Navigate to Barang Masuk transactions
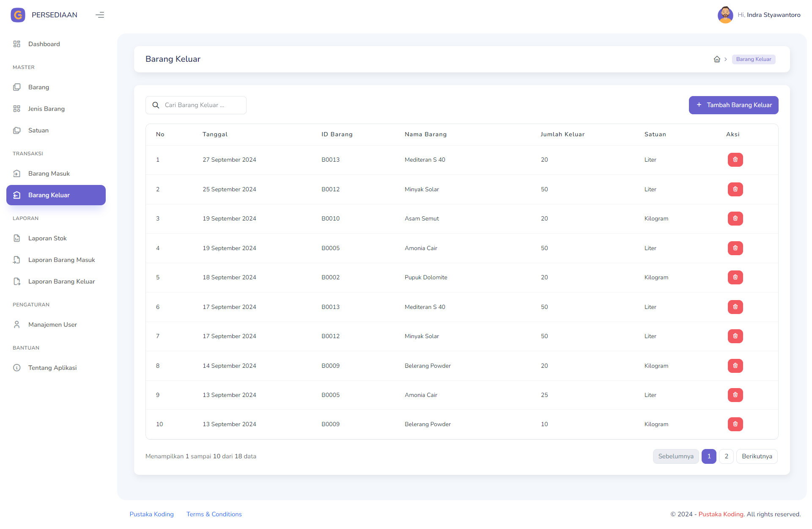 [49, 174]
